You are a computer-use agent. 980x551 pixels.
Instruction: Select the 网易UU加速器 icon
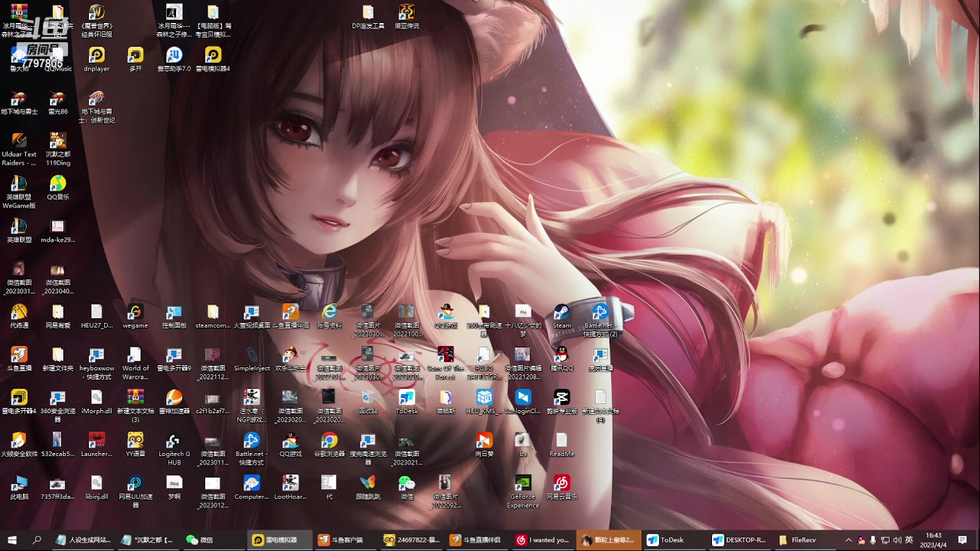[x=135, y=492]
